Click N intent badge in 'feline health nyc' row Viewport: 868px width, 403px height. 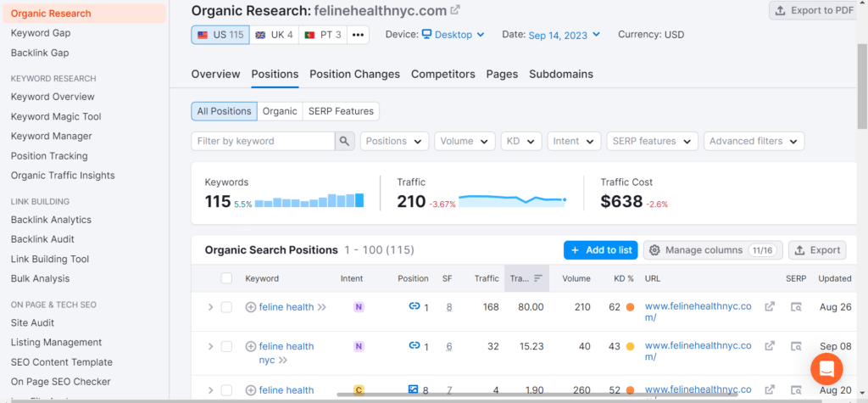click(359, 346)
